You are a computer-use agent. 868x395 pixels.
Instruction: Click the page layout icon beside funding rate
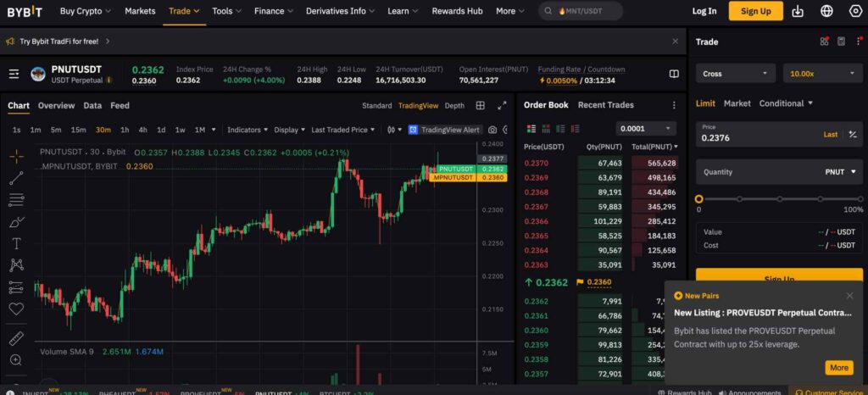click(674, 74)
